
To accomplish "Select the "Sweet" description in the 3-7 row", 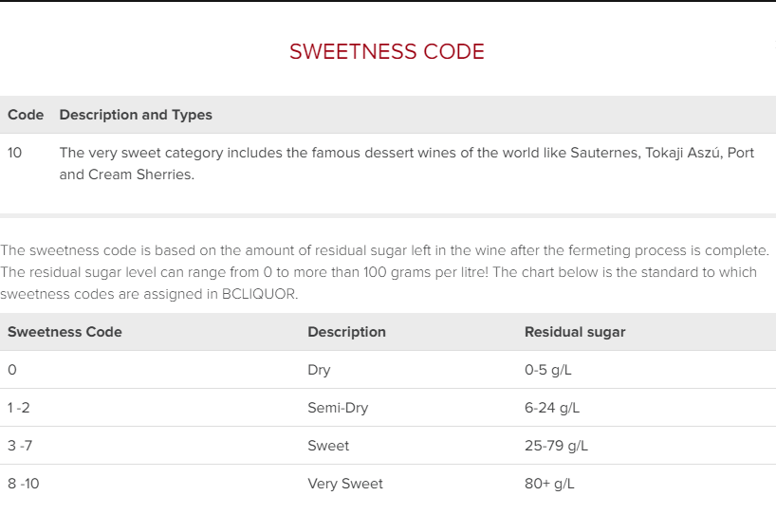I will [x=328, y=446].
